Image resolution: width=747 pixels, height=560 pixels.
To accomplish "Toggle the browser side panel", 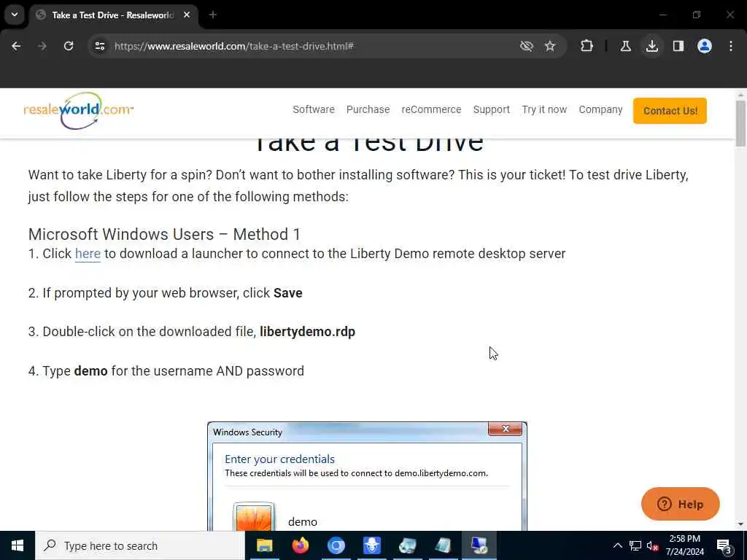I will click(678, 46).
